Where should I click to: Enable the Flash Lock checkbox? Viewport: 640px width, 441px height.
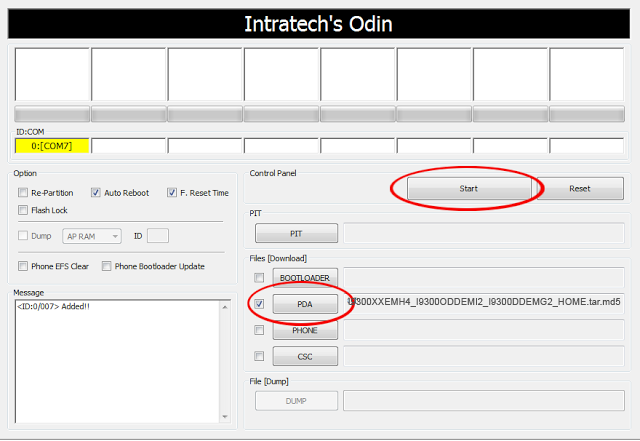pyautogui.click(x=23, y=210)
